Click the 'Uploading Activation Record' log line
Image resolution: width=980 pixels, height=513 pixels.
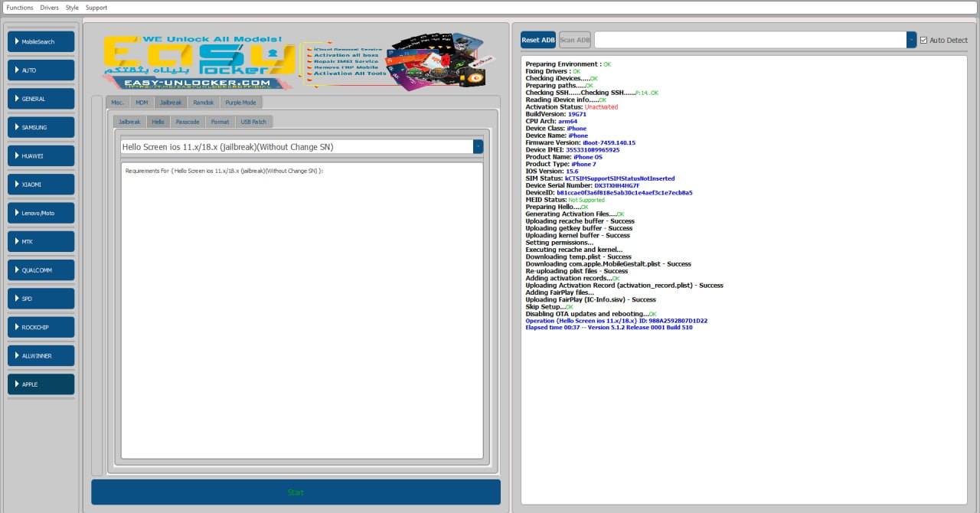pos(624,286)
